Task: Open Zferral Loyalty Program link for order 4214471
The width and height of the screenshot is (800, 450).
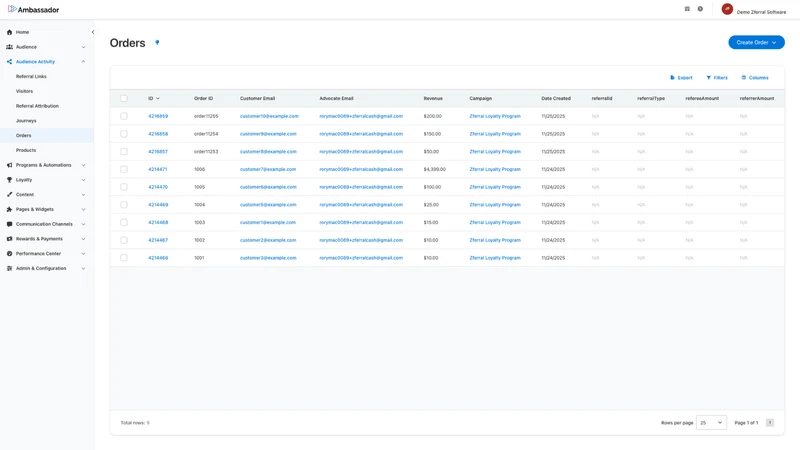Action: pyautogui.click(x=495, y=169)
